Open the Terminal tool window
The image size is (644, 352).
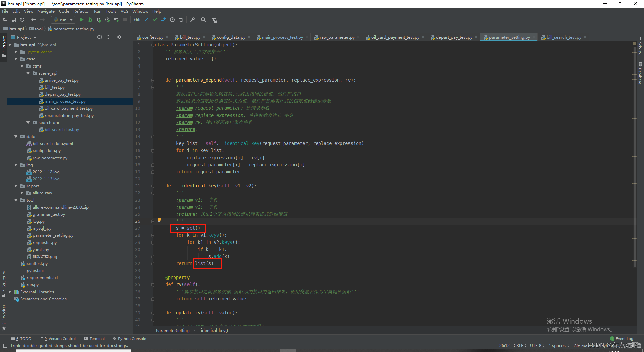pos(95,339)
